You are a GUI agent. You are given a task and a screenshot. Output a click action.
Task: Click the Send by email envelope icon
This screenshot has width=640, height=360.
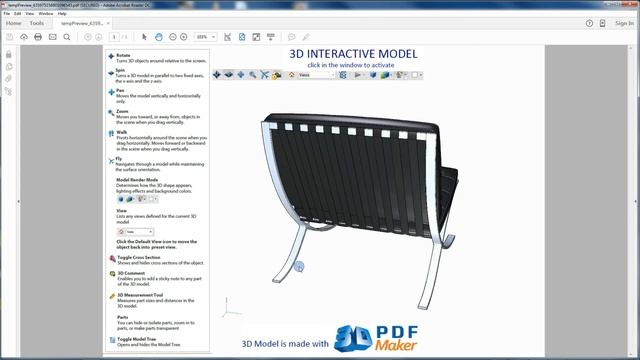(53, 37)
